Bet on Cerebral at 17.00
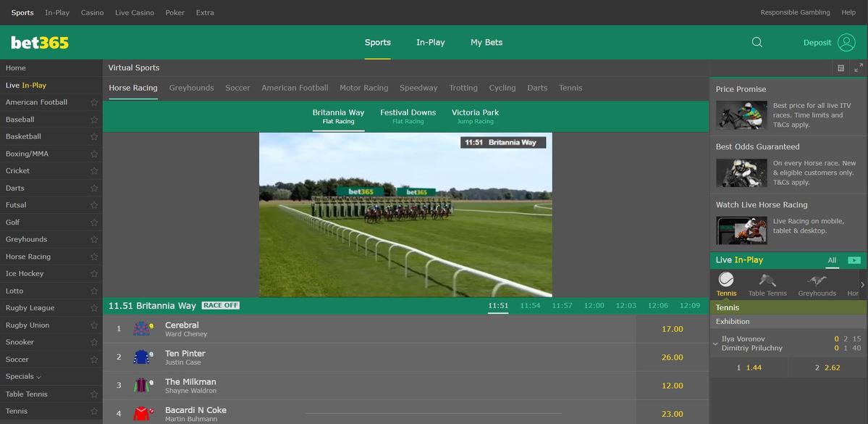 (672, 328)
